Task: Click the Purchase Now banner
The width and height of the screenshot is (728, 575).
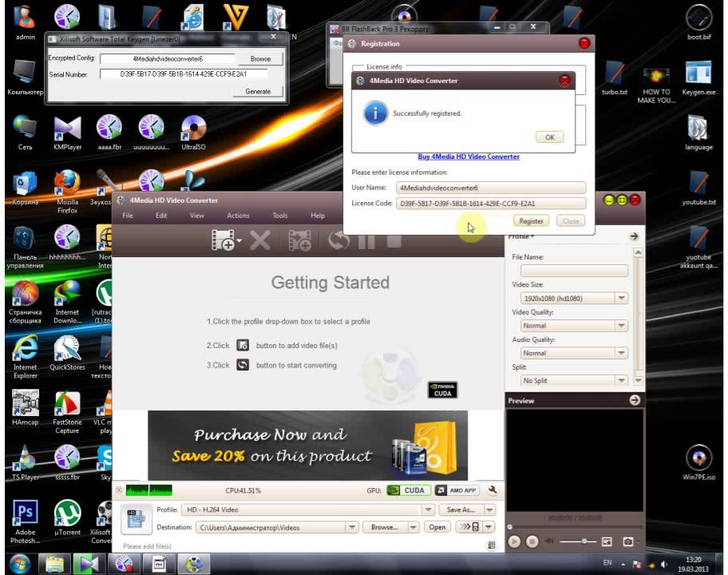Action: pos(308,445)
